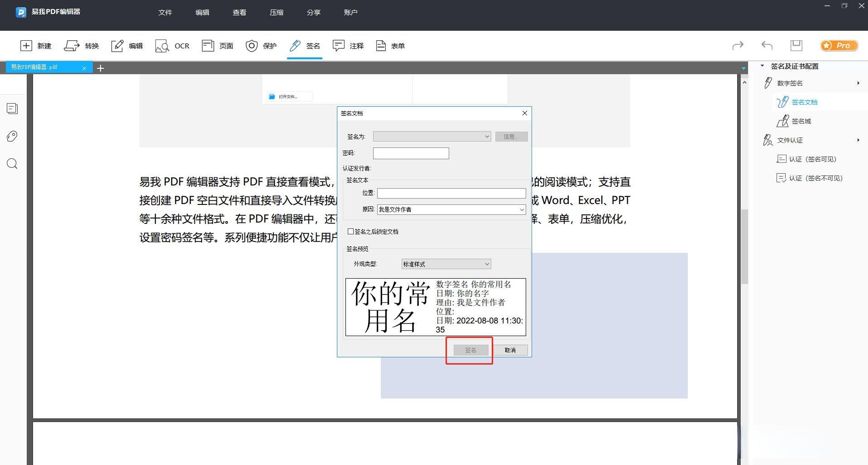Click the 取消 button in dialog
868x465 pixels.
click(510, 350)
